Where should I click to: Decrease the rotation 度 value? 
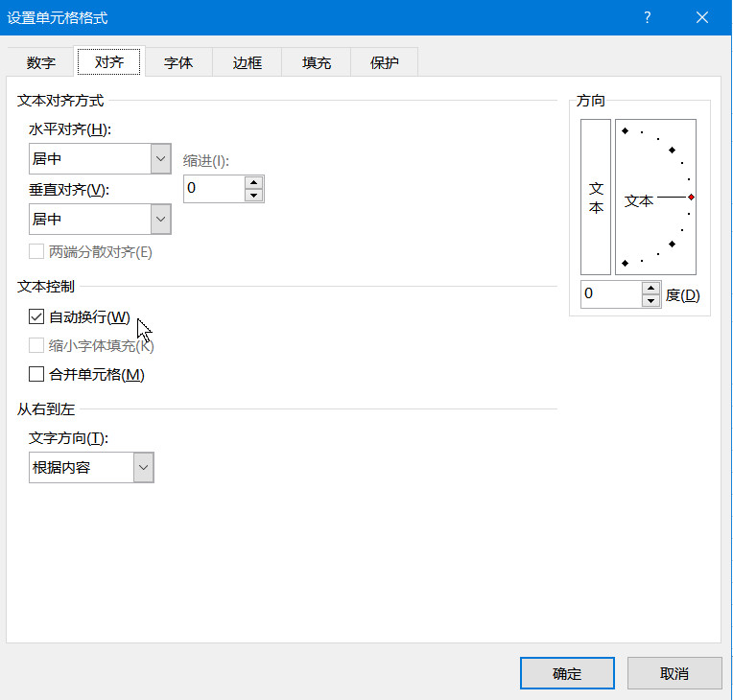coord(650,301)
